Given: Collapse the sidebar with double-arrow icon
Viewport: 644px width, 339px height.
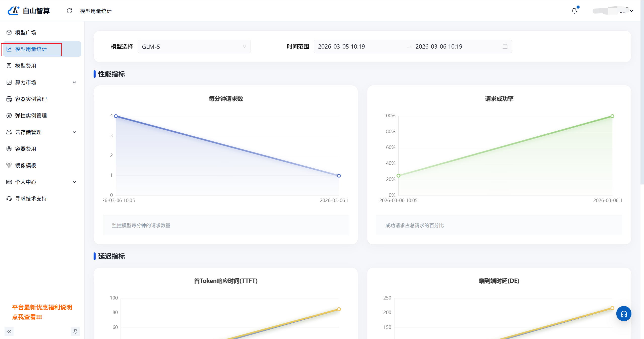Looking at the screenshot, I should click(x=9, y=332).
